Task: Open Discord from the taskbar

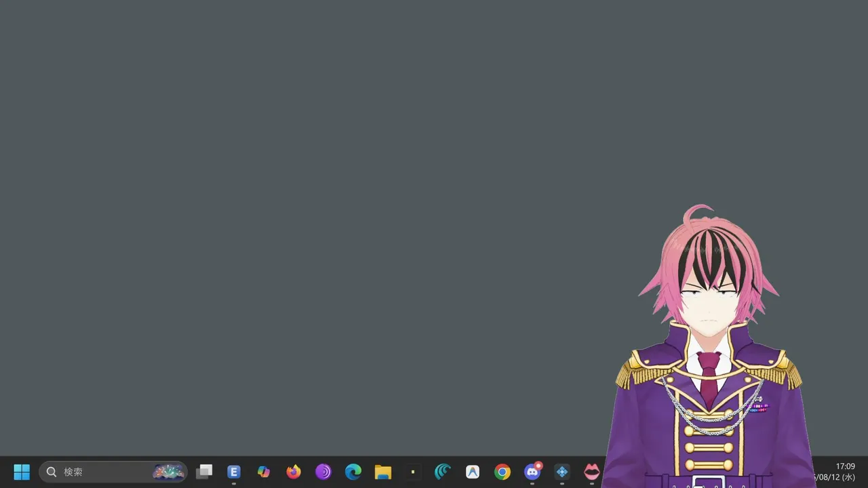Action: [532, 472]
